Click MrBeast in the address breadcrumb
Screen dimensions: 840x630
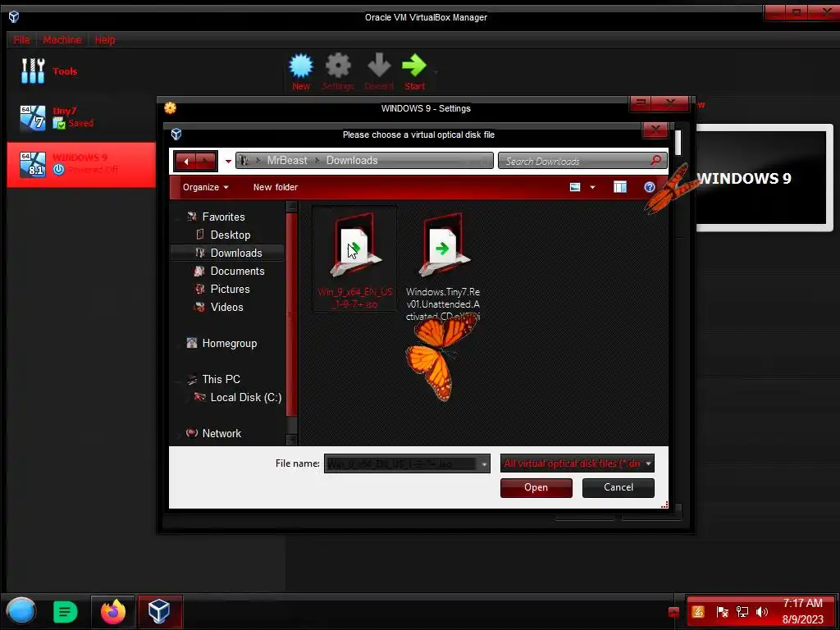(287, 160)
